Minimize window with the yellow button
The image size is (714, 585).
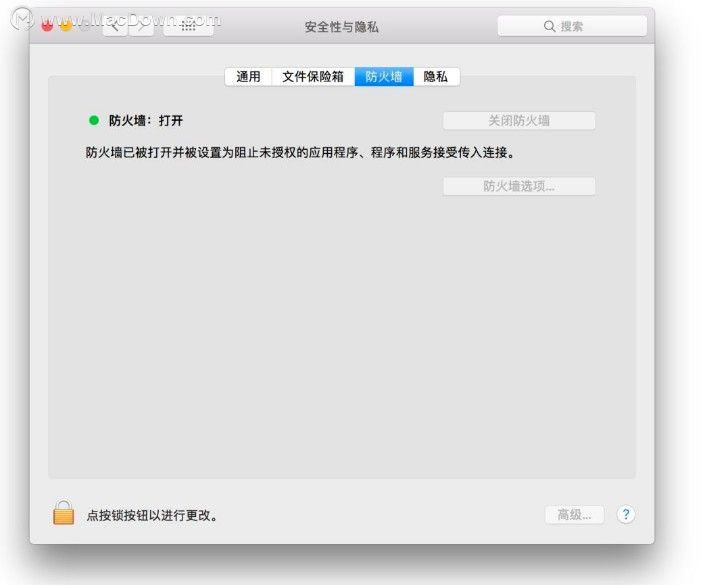pos(66,25)
